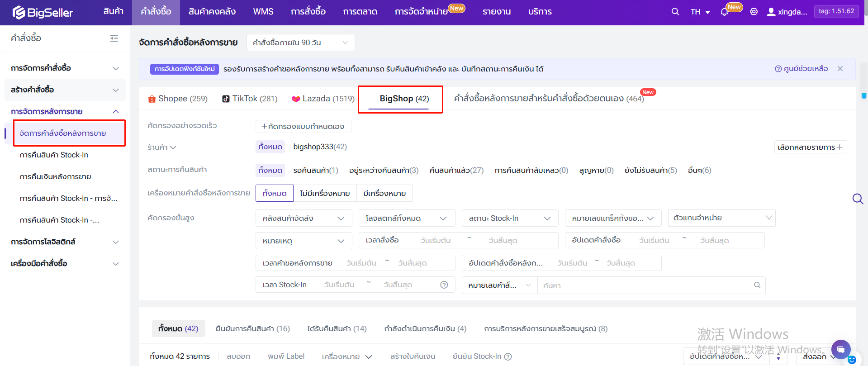The image size is (868, 366).
Task: Open settings gear in the header
Action: point(754,12)
